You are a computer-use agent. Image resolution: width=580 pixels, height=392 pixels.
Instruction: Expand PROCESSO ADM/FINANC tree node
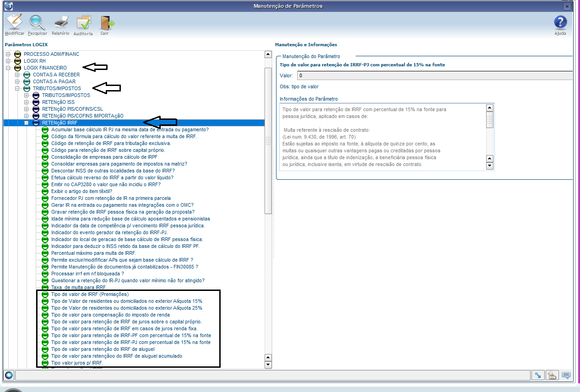click(8, 54)
